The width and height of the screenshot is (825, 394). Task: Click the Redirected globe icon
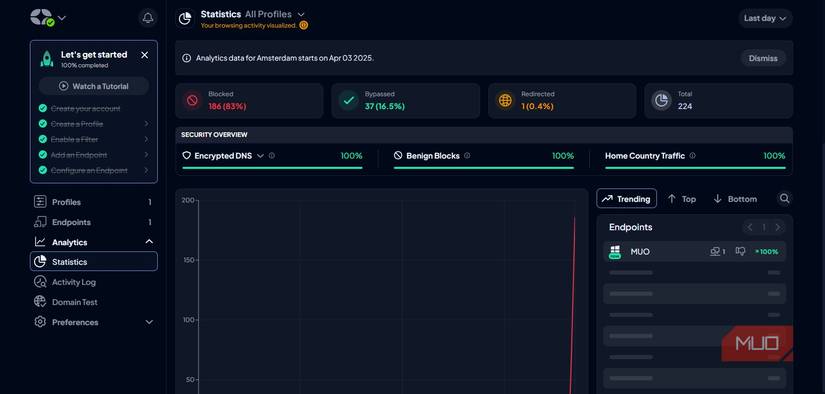505,100
